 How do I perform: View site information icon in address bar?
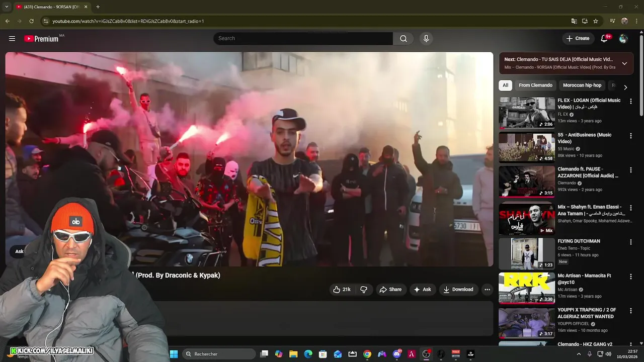point(46,21)
